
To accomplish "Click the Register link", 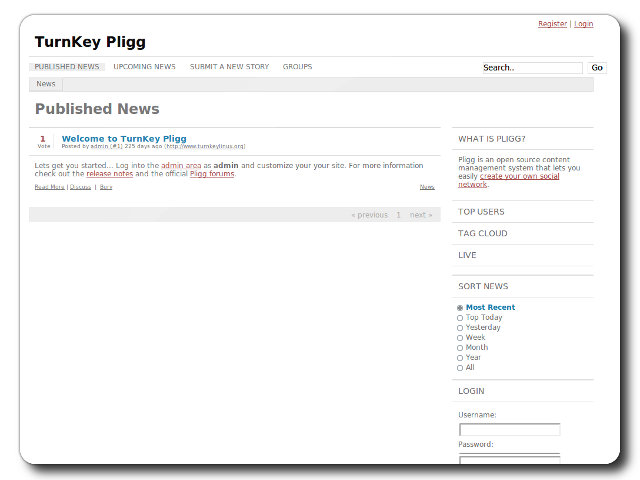I will click(552, 24).
